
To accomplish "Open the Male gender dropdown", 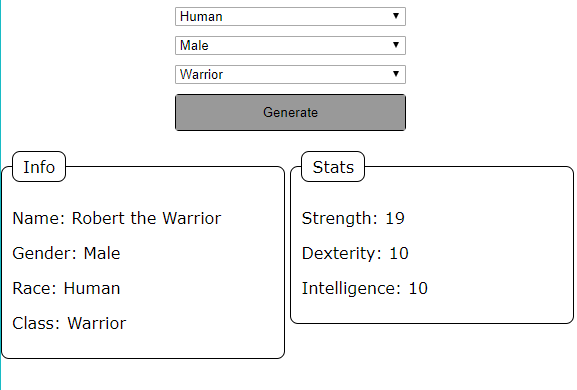I will [x=290, y=46].
